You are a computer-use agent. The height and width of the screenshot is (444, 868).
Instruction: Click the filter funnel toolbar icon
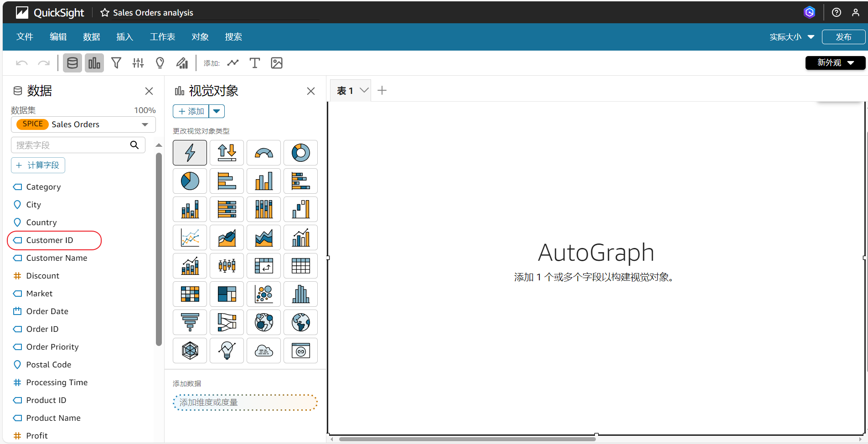[116, 63]
